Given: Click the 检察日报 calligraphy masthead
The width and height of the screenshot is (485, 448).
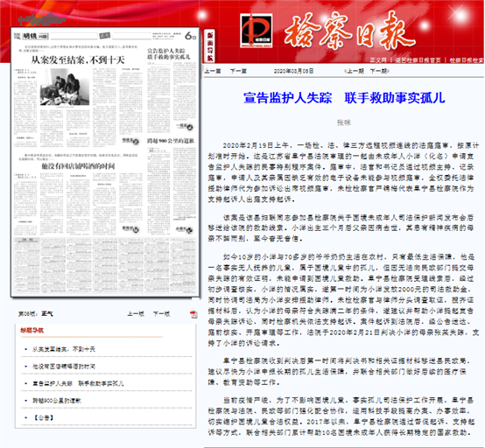Looking at the screenshot, I should 350,31.
